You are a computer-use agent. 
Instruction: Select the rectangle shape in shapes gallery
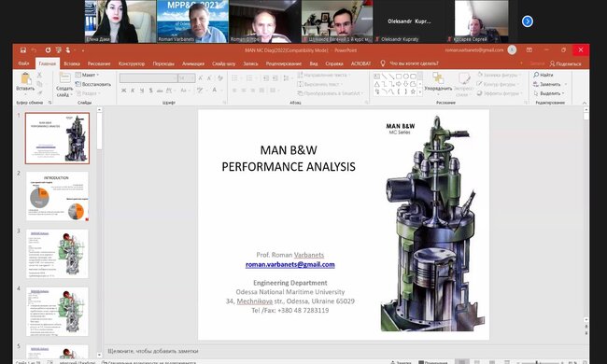(399, 77)
